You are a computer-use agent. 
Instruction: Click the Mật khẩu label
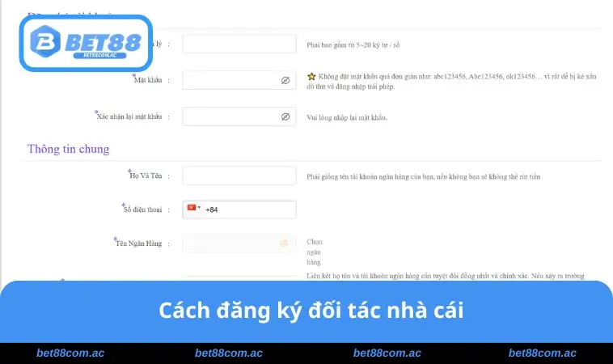[147, 80]
